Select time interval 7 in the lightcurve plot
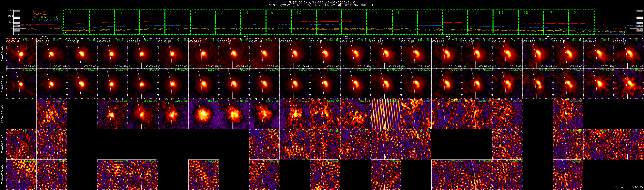 (x=228, y=22)
